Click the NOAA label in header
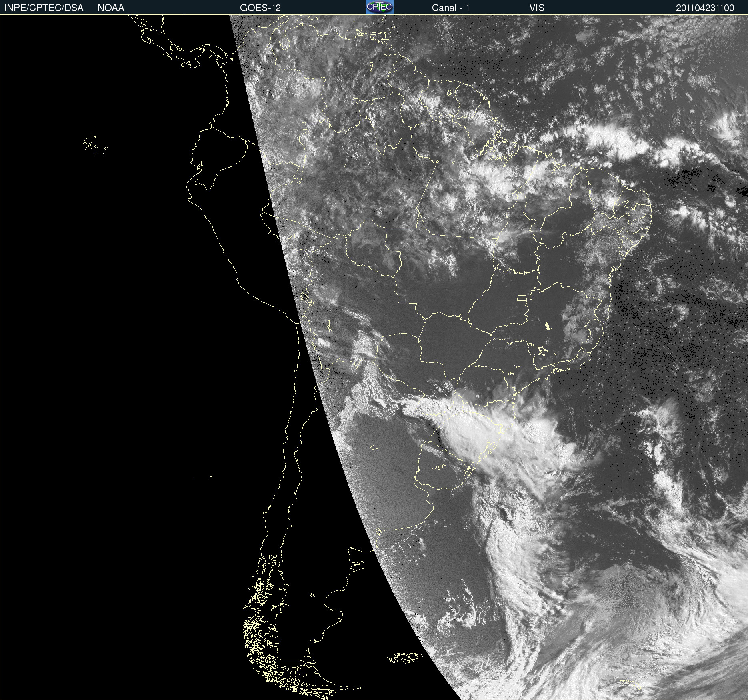The height and width of the screenshot is (700, 748). pos(111,8)
